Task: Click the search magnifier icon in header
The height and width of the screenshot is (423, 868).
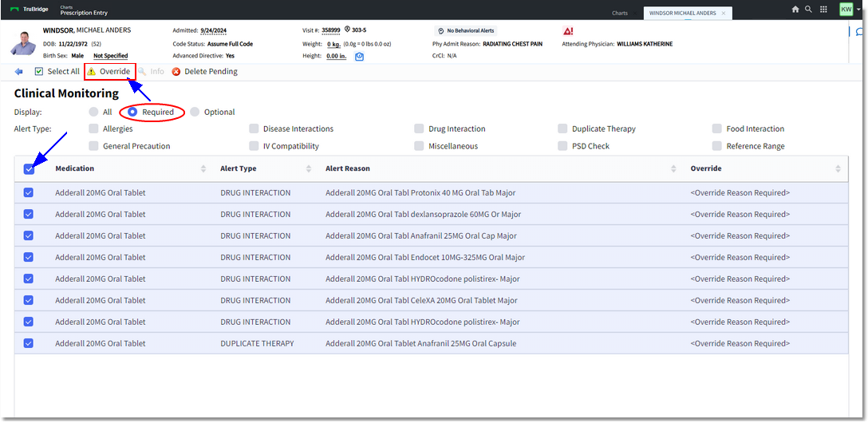Action: [x=809, y=10]
